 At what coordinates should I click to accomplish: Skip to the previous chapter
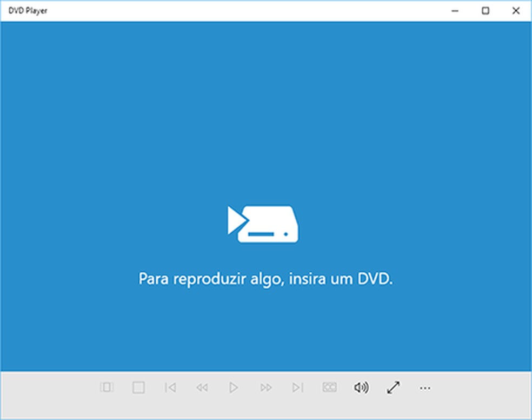pyautogui.click(x=170, y=388)
